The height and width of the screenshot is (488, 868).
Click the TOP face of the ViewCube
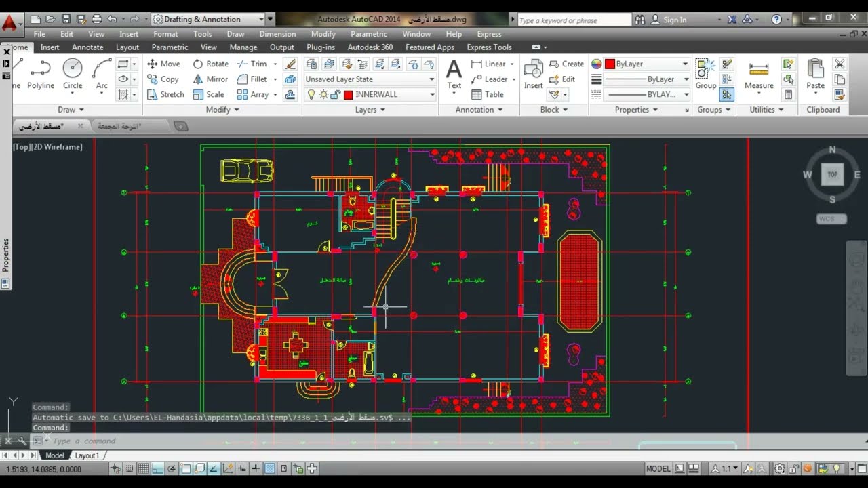(832, 174)
